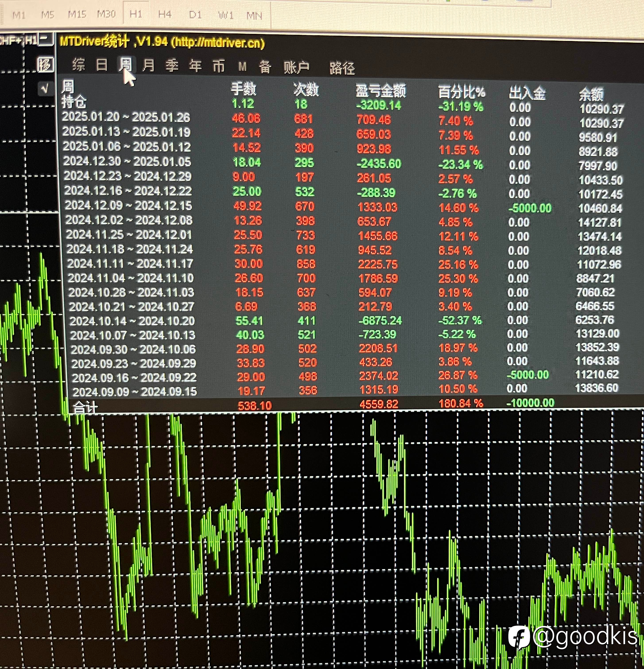This screenshot has height=669, width=644.
Task: Click the -10000.00 total withdrawal value
Action: click(x=530, y=403)
